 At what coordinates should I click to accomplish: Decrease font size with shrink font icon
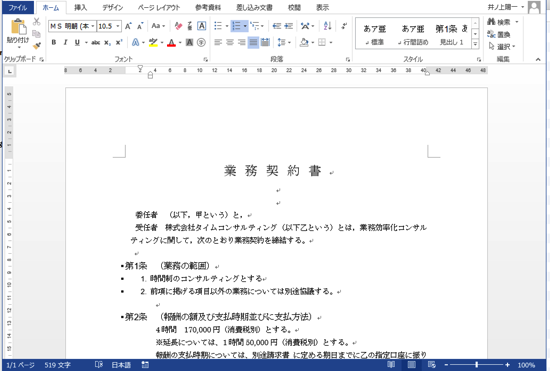pyautogui.click(x=140, y=26)
